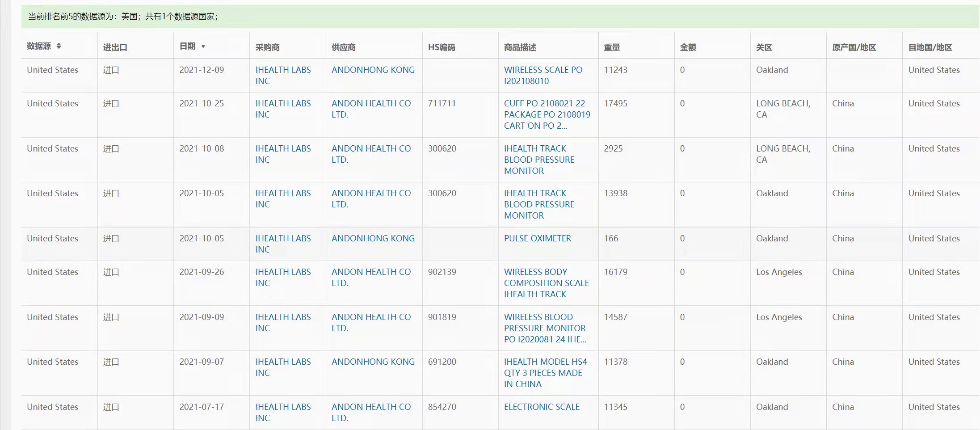
Task: Click the green banner text about 数据源国家
Action: [x=123, y=17]
